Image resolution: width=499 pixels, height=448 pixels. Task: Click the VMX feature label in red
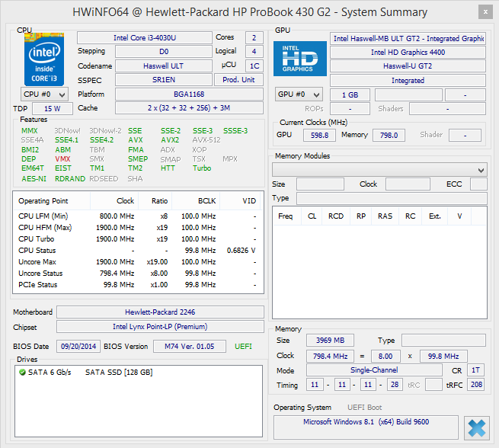pos(62,158)
